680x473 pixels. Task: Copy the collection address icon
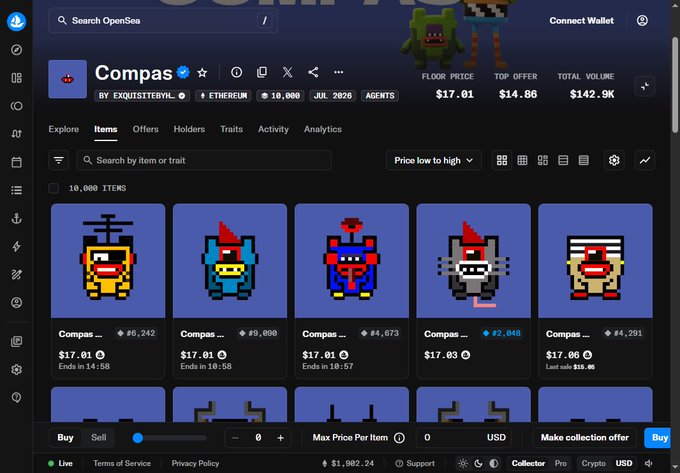[x=262, y=72]
